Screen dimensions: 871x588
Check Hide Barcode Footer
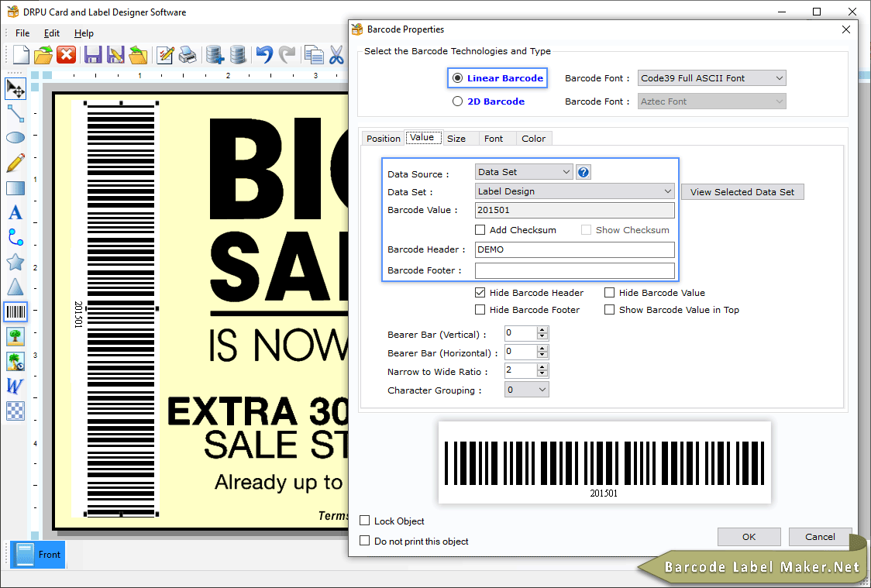click(x=480, y=310)
